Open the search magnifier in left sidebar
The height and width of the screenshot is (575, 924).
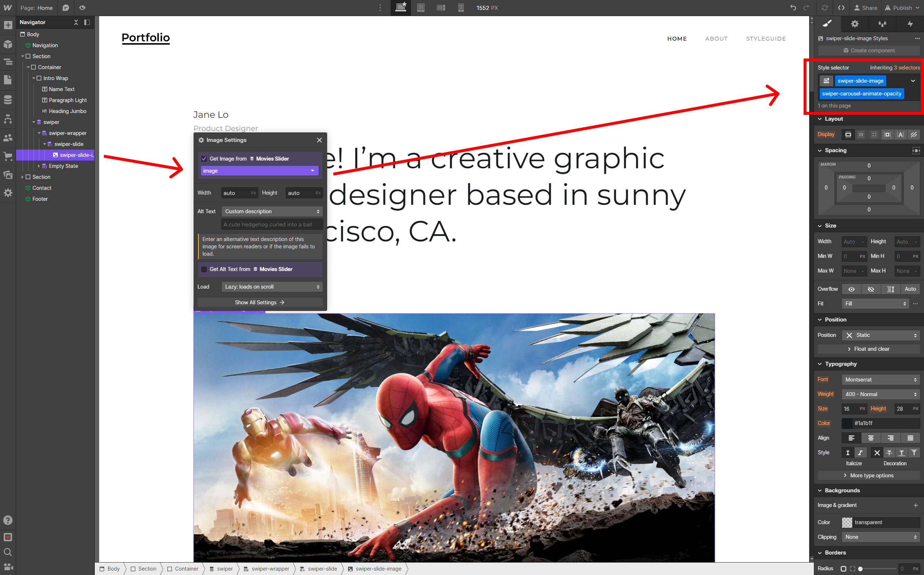coord(8,552)
